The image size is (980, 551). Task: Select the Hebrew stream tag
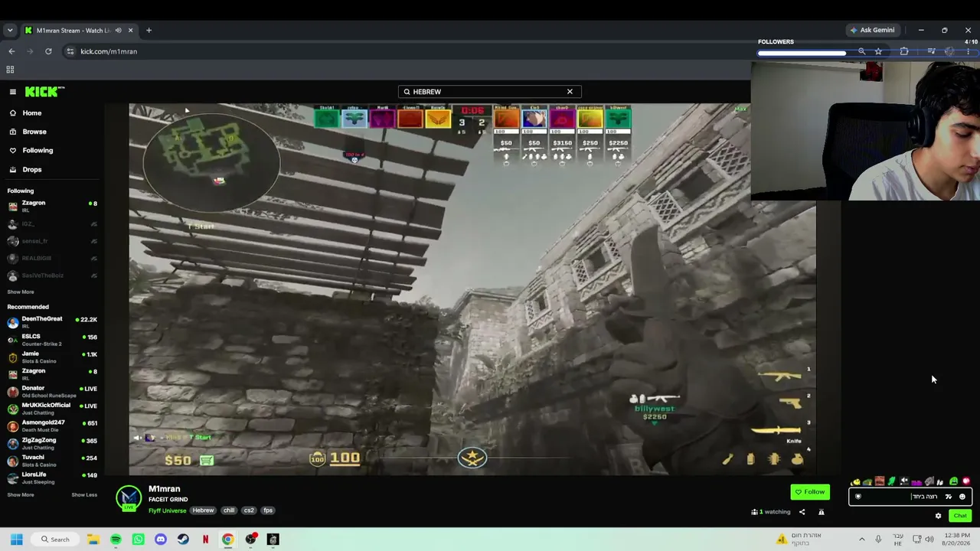click(203, 510)
